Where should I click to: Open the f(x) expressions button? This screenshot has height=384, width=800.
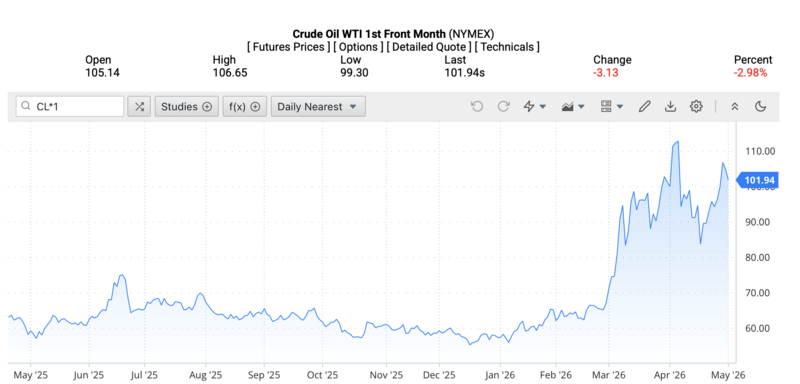244,107
